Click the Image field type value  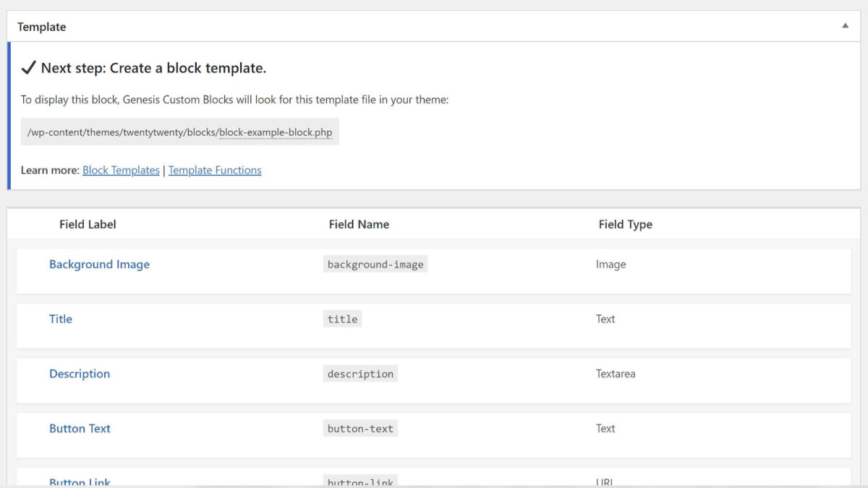pos(610,265)
